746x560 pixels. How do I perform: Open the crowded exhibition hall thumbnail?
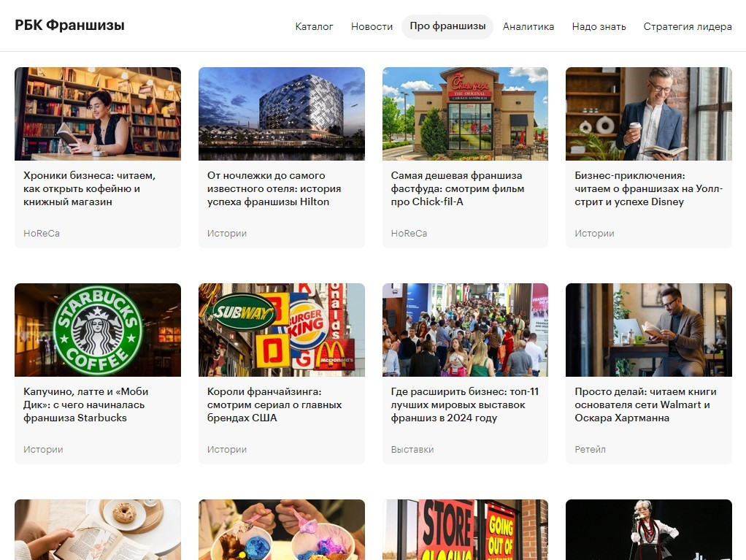(x=465, y=330)
